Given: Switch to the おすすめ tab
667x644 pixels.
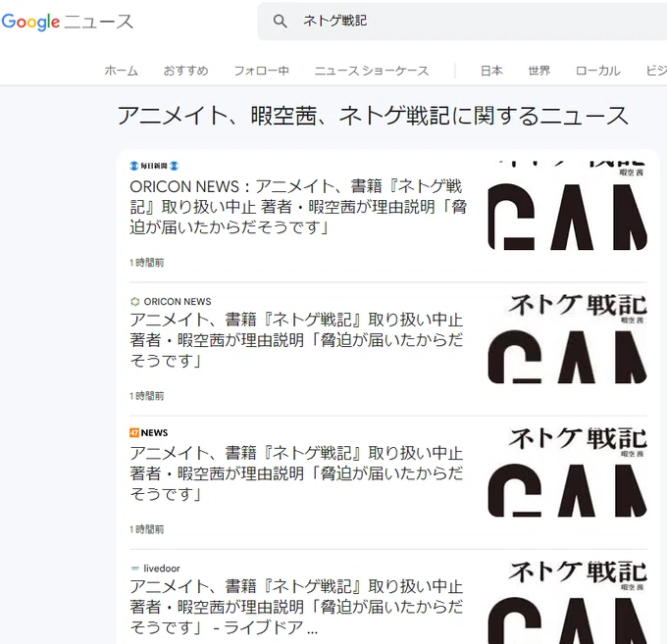Looking at the screenshot, I should tap(186, 71).
